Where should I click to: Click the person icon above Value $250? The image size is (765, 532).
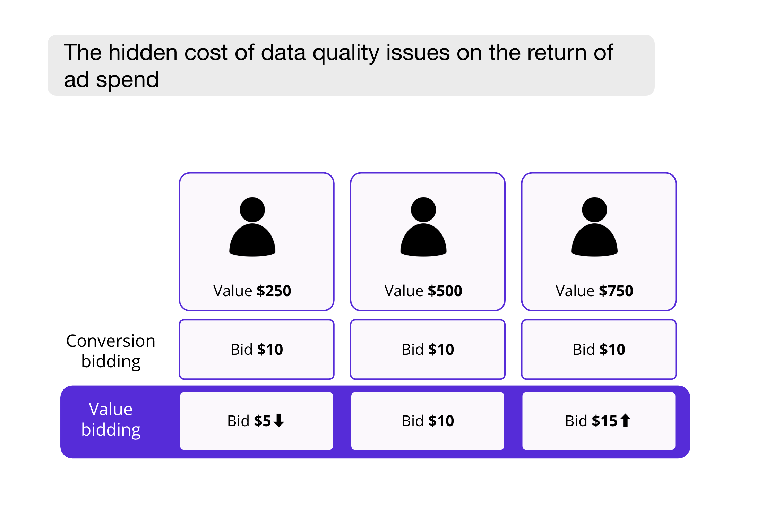click(252, 227)
